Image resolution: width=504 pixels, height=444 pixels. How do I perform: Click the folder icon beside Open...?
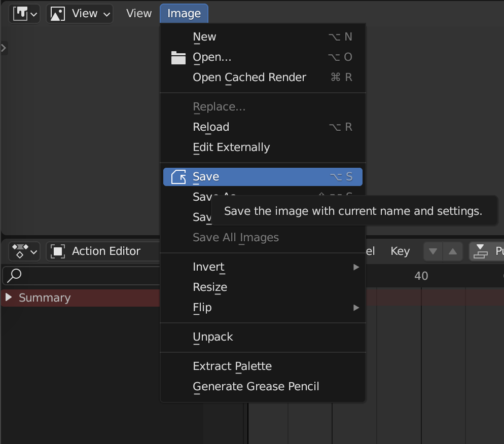[178, 57]
